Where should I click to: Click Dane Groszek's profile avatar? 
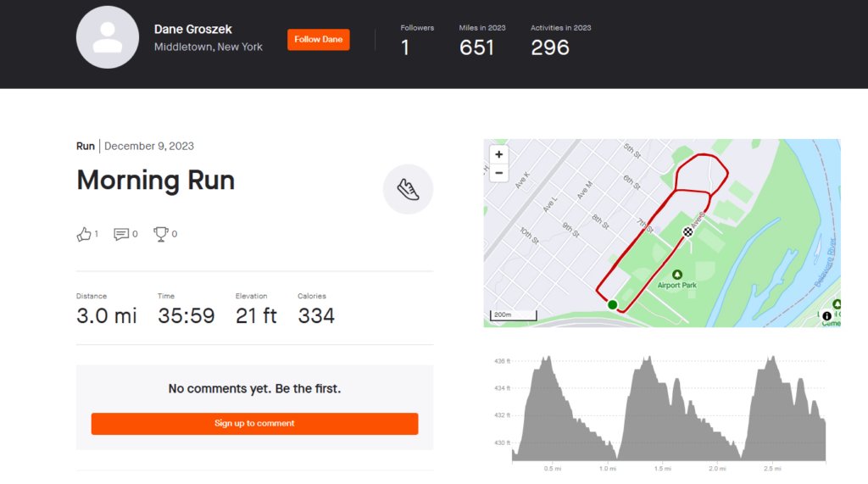(108, 37)
